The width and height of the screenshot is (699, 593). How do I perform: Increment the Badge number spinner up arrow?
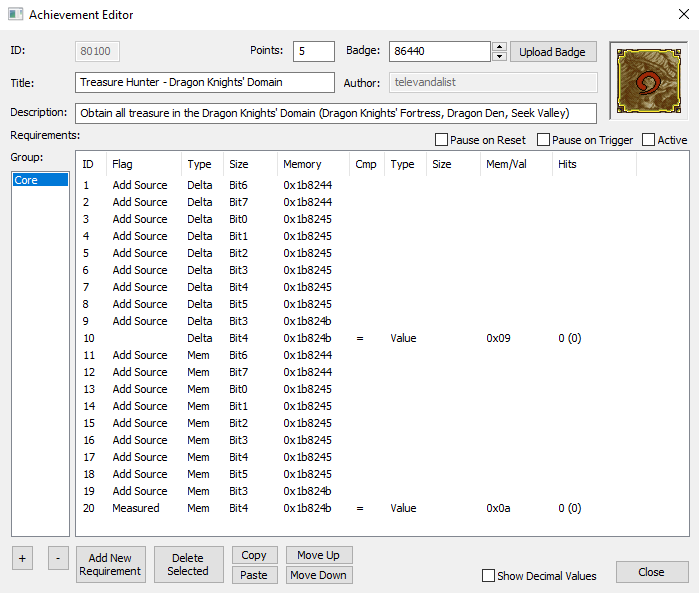[x=499, y=46]
